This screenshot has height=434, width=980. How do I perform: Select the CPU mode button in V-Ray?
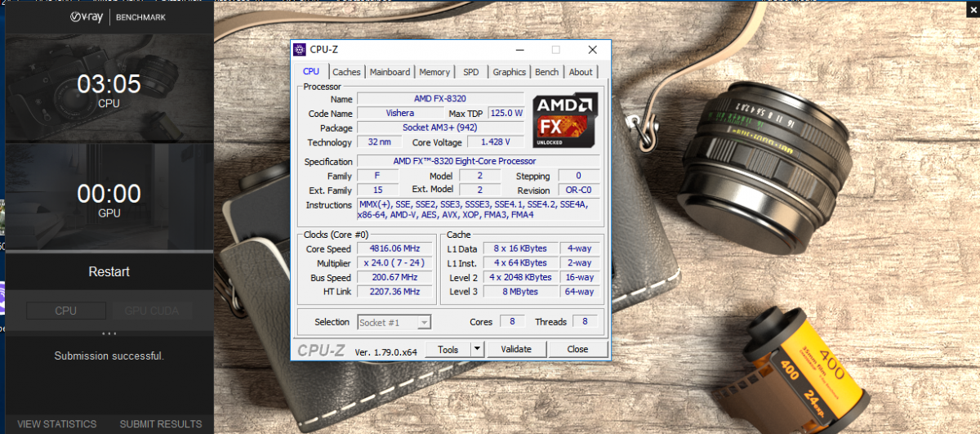tap(66, 311)
